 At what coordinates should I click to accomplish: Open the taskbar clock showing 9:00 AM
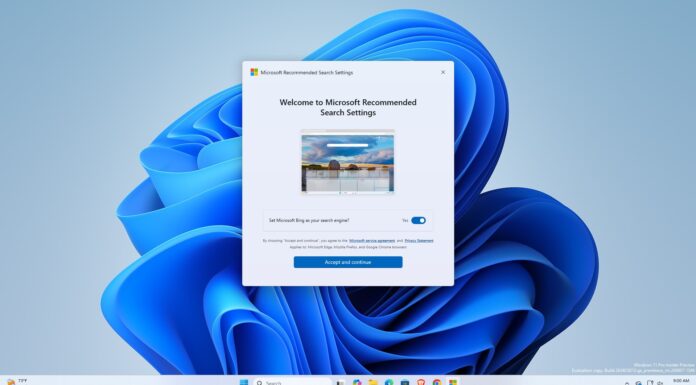[x=681, y=381]
